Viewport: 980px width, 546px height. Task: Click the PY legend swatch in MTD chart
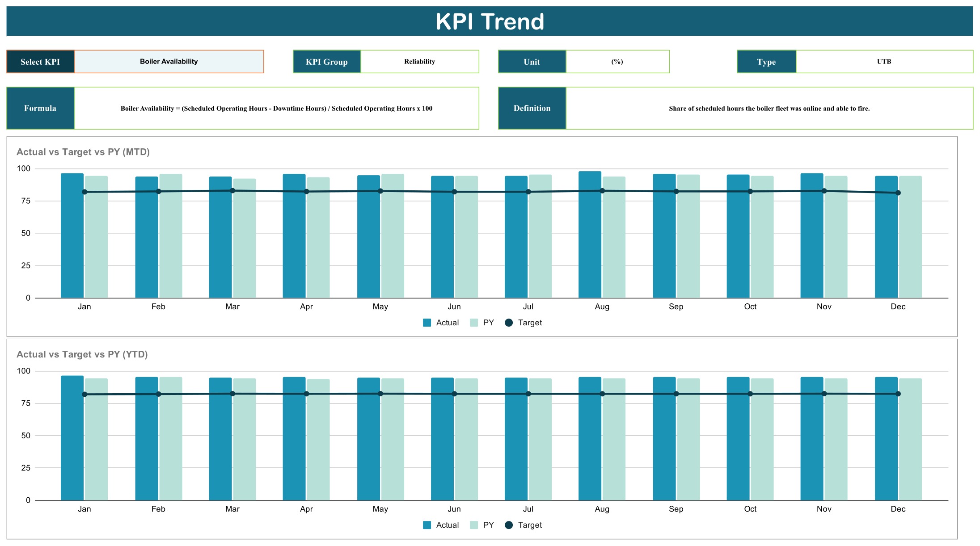[x=474, y=323]
